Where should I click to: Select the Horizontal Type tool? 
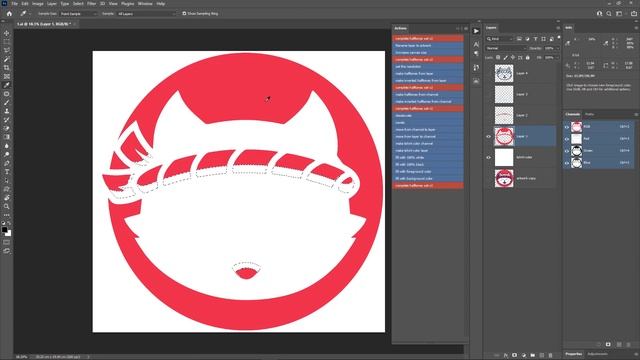pos(7,172)
